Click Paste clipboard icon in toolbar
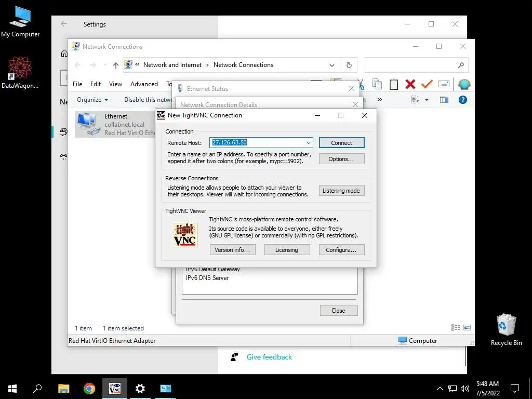Screen dimensions: 532x399 coord(394,84)
